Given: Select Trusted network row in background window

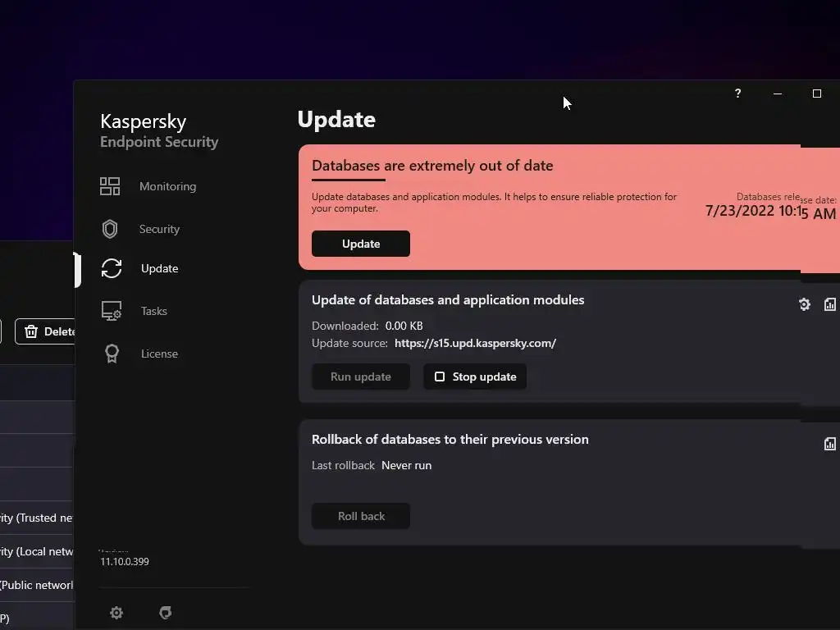Looking at the screenshot, I should [x=36, y=518].
